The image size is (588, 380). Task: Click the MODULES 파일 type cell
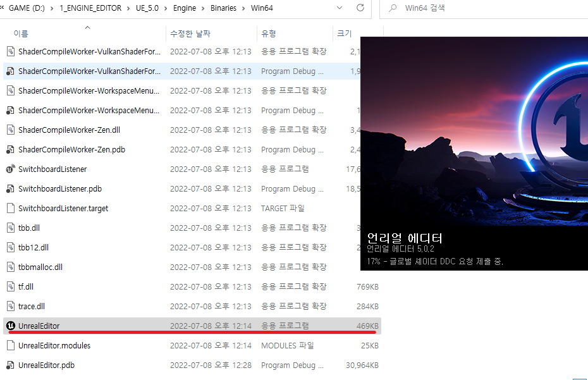288,345
